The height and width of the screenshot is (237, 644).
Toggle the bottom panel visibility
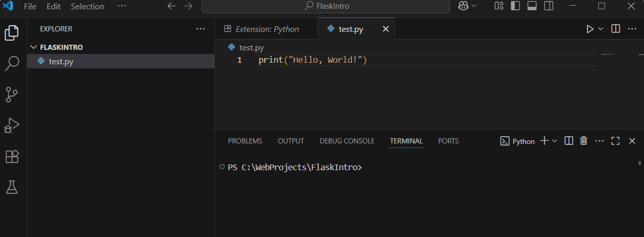(532, 6)
